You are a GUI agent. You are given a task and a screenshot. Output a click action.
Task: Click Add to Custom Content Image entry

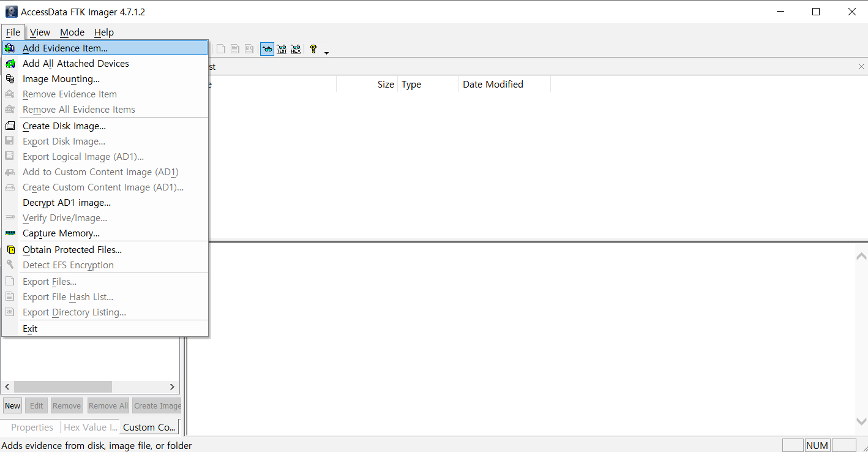[105, 171]
